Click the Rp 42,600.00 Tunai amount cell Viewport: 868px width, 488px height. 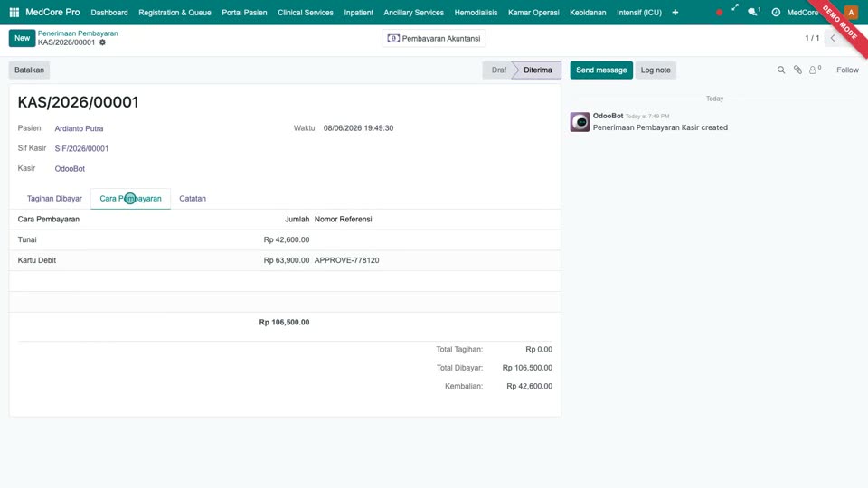287,239
